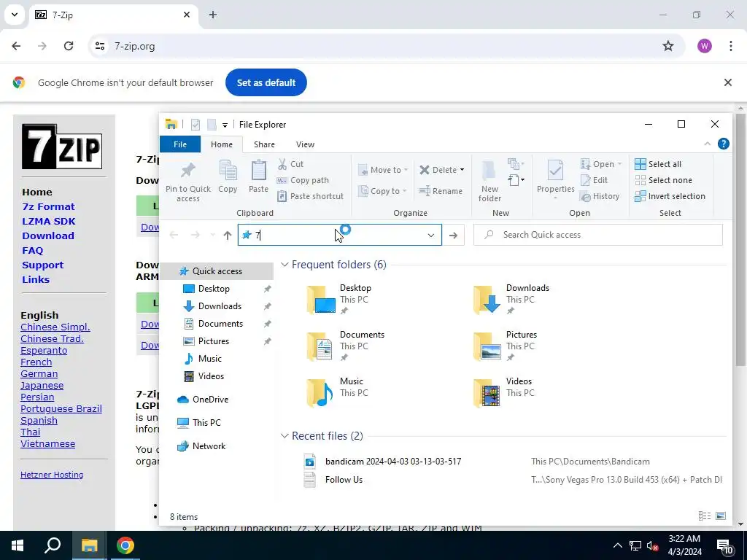
Task: Collapse the ribbon with chevron
Action: [x=707, y=144]
